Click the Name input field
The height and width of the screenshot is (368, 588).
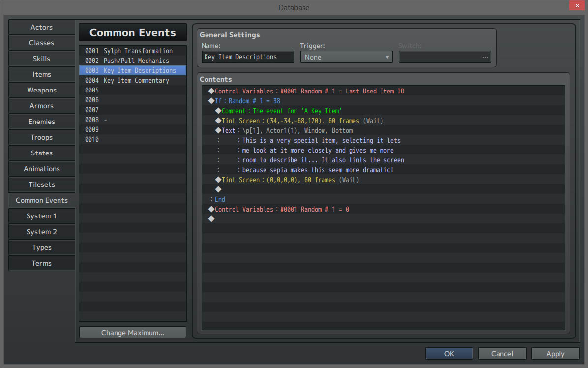(x=247, y=57)
